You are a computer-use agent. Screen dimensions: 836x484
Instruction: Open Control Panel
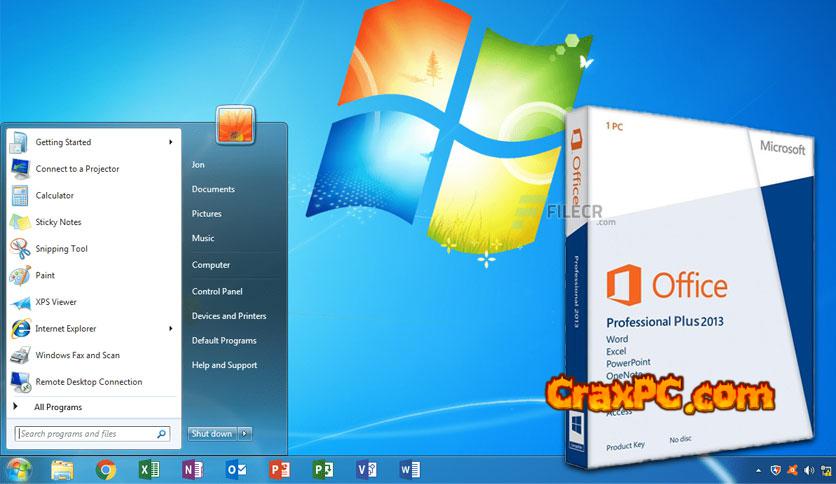coord(217,292)
